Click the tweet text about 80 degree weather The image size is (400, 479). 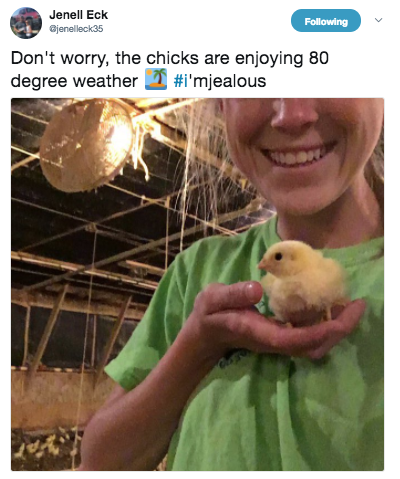[x=170, y=69]
